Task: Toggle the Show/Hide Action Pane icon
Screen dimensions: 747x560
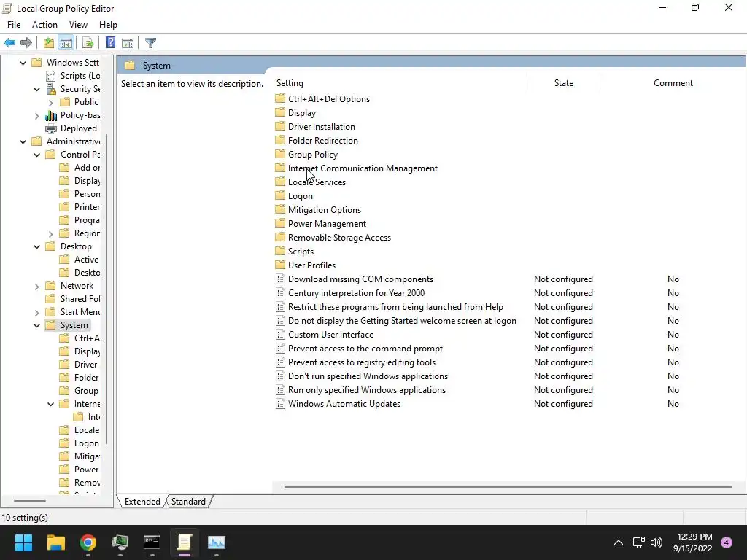Action: pos(128,43)
